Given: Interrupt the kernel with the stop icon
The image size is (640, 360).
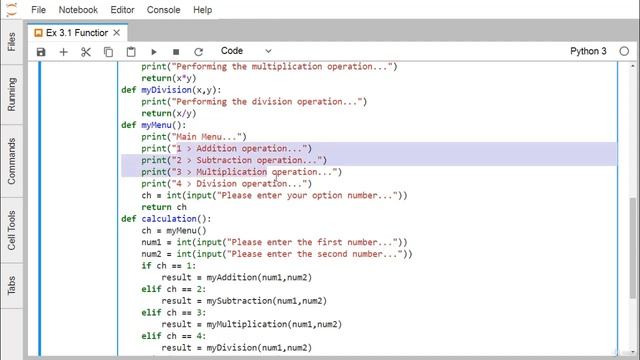Looking at the screenshot, I should point(176,52).
